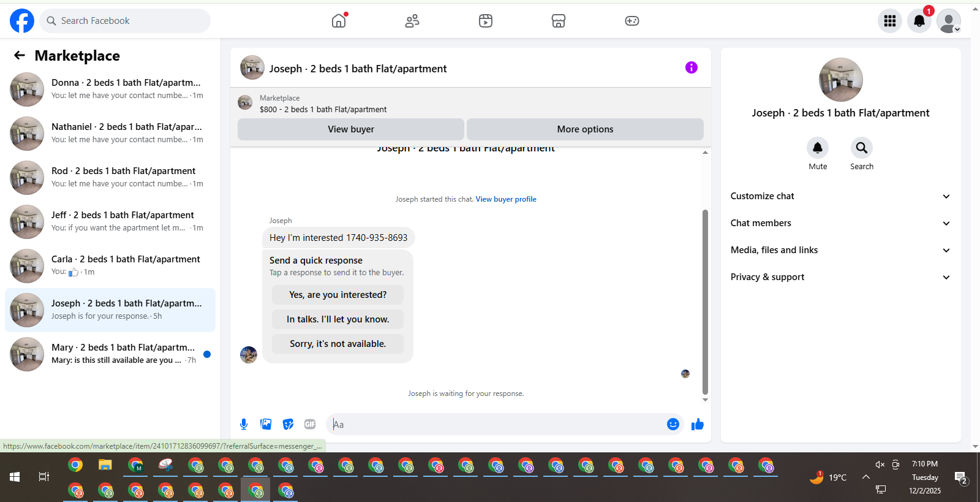Viewport: 980px width, 502px height.
Task: Open the Marketplace storefront icon
Action: tap(559, 21)
